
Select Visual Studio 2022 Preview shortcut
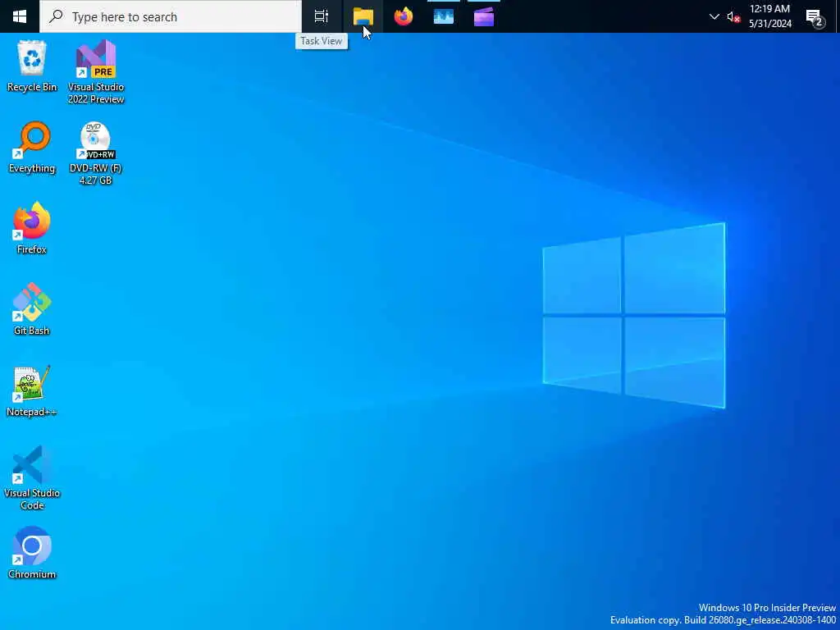click(96, 72)
